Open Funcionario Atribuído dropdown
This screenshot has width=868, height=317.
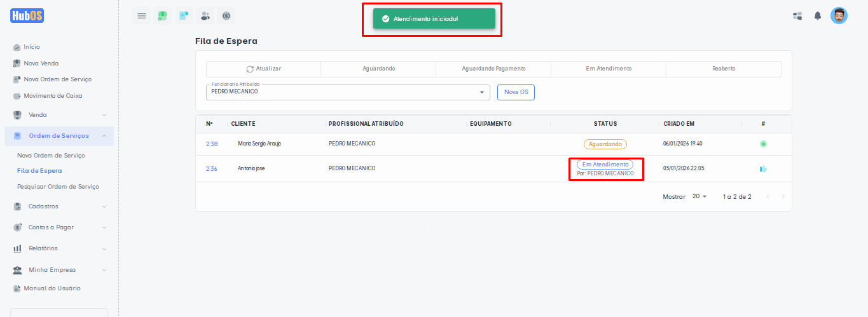tap(348, 92)
